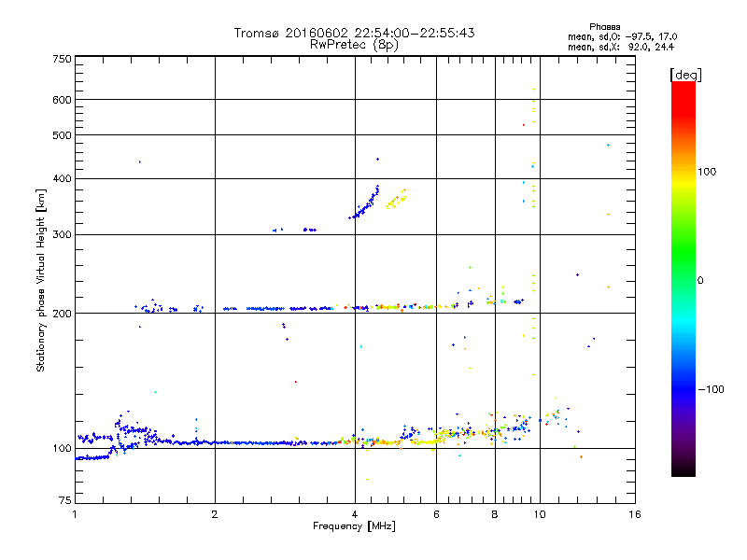Click the y-axis tick label "500"
The height and width of the screenshot is (560, 747).
tap(63, 135)
